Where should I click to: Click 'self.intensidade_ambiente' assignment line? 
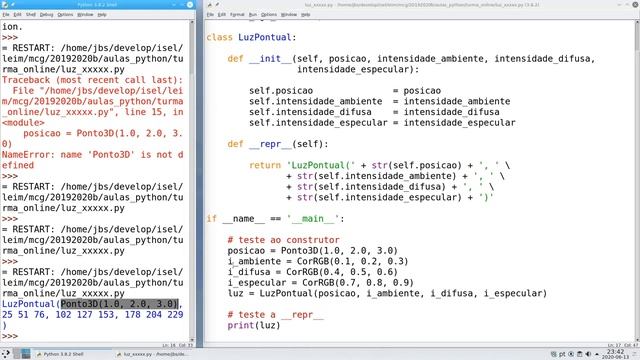380,101
